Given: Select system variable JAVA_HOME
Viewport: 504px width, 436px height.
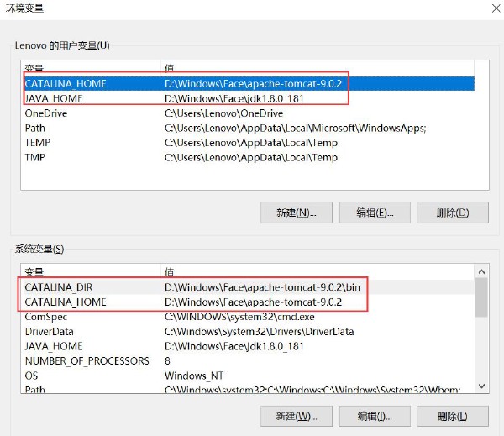Looking at the screenshot, I should [249, 346].
